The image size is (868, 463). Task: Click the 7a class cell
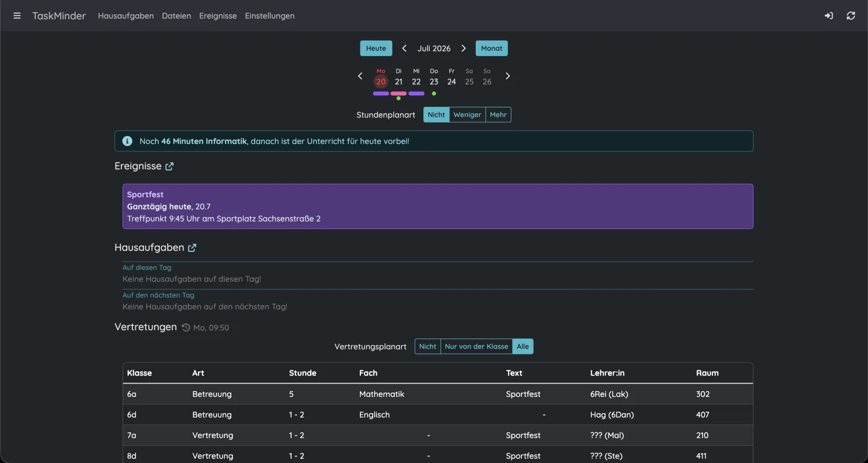tap(132, 435)
